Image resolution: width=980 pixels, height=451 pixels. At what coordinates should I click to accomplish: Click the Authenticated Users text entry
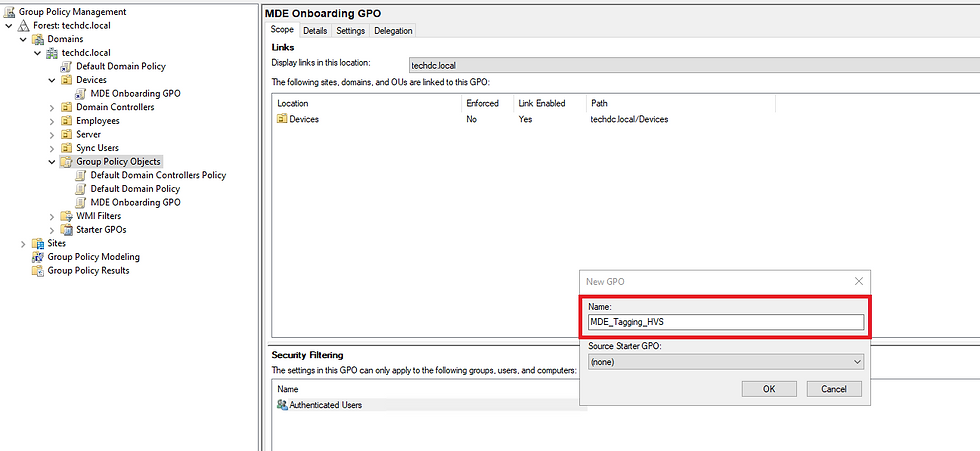click(326, 405)
